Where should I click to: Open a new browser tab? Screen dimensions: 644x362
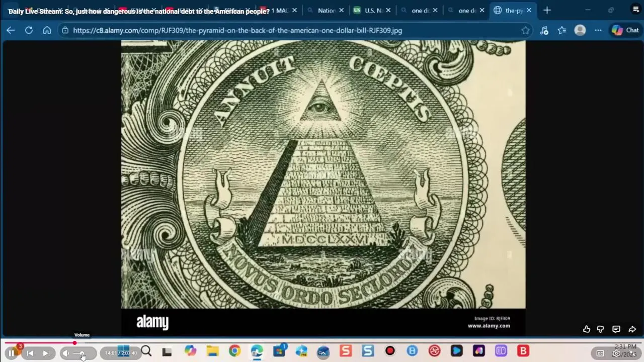click(547, 10)
